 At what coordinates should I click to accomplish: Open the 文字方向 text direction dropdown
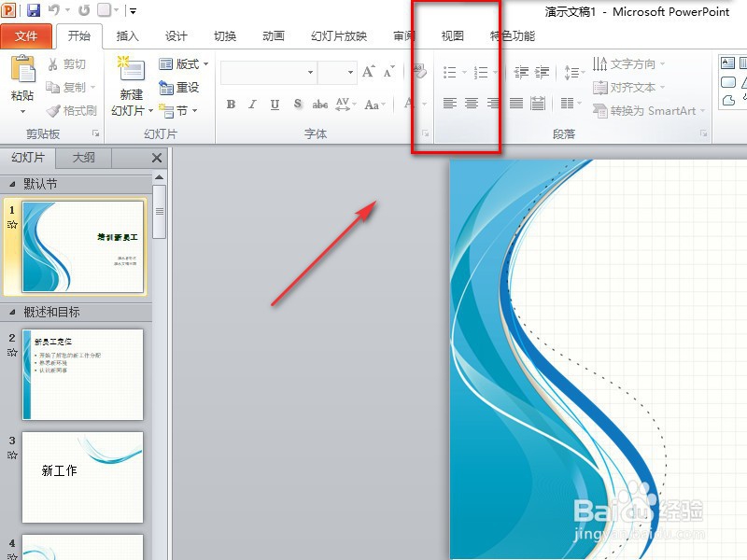click(628, 63)
